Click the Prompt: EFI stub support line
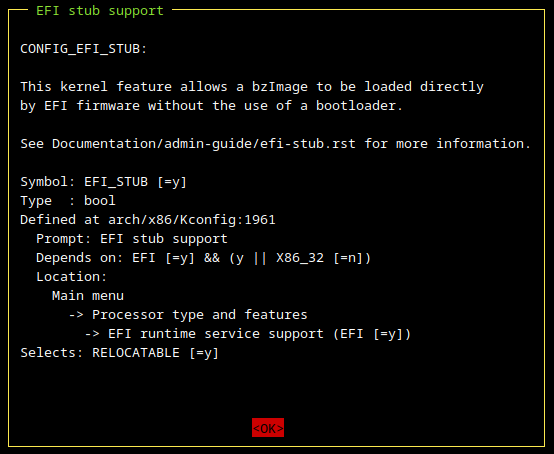 pos(132,239)
